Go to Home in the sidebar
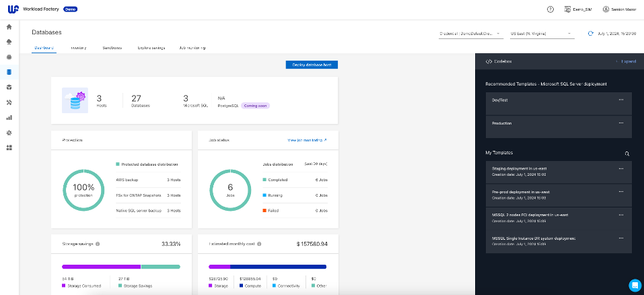This screenshot has width=644, height=295. click(x=9, y=27)
